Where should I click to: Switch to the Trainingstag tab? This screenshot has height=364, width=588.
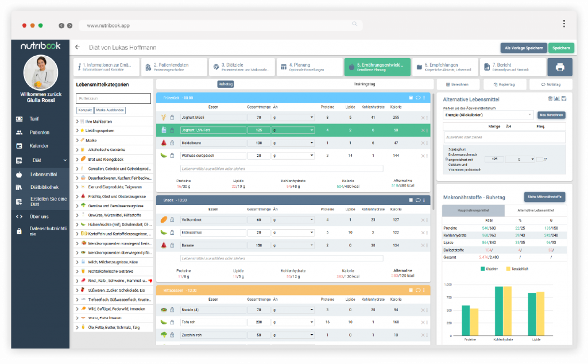[x=363, y=84]
